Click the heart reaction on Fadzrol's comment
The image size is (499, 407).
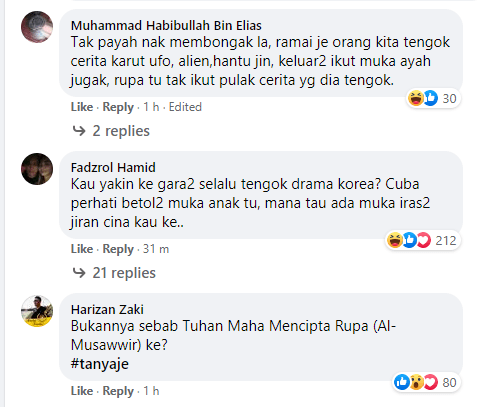pyautogui.click(x=424, y=240)
